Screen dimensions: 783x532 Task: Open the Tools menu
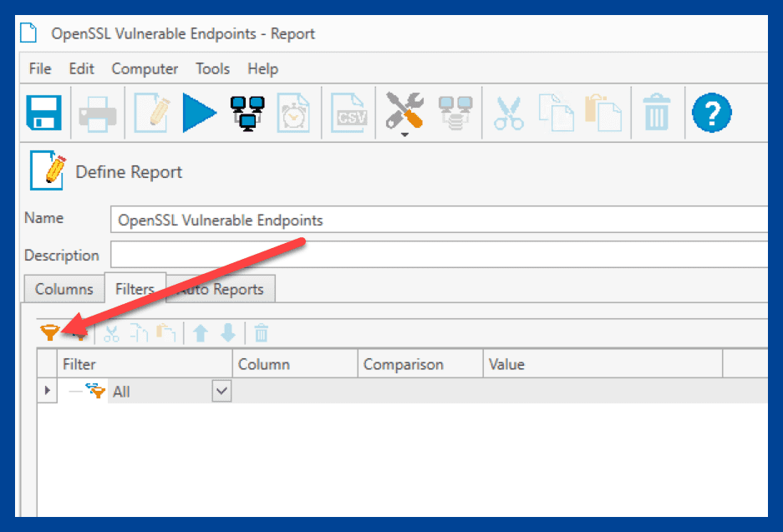[213, 68]
